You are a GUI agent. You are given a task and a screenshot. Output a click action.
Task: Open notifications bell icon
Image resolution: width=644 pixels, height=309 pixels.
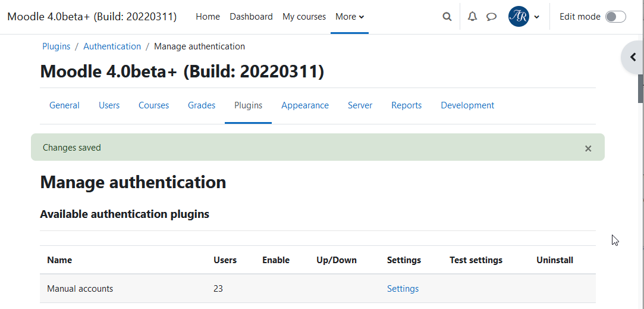pyautogui.click(x=472, y=17)
